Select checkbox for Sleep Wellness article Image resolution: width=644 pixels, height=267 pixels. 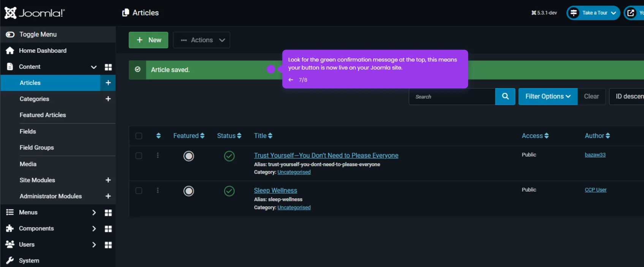click(139, 191)
